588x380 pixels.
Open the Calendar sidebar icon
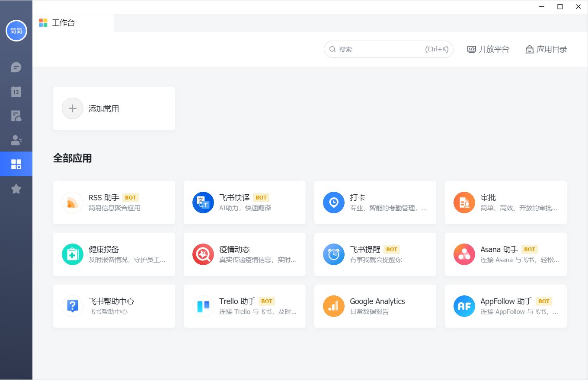click(x=16, y=91)
